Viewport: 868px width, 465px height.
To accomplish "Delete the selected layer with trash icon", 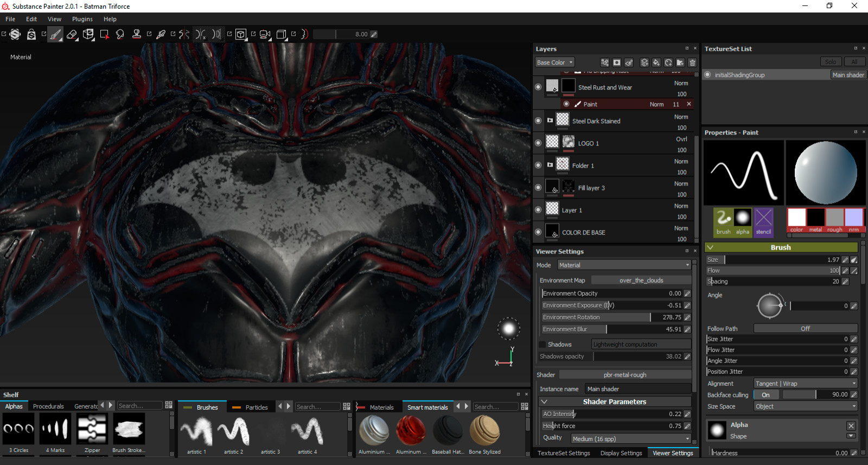I will [x=692, y=62].
